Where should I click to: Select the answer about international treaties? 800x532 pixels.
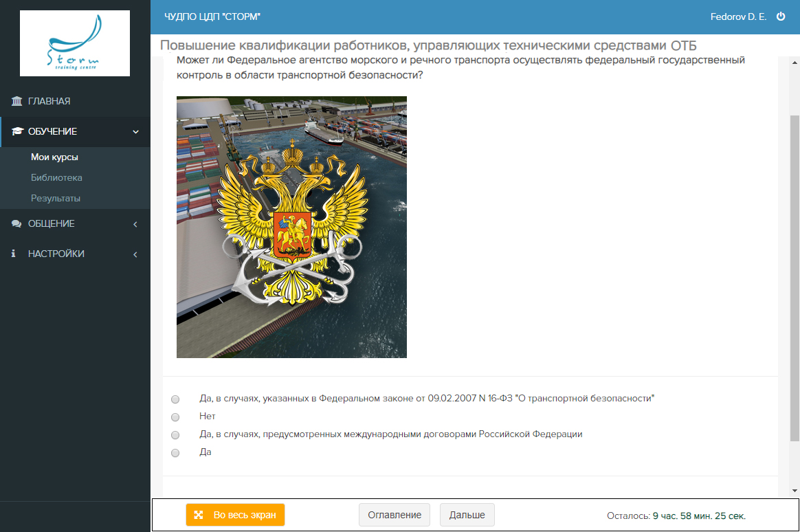coord(175,434)
